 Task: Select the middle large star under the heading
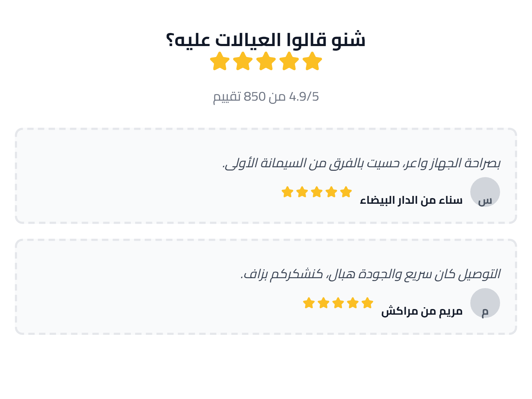coord(266,61)
